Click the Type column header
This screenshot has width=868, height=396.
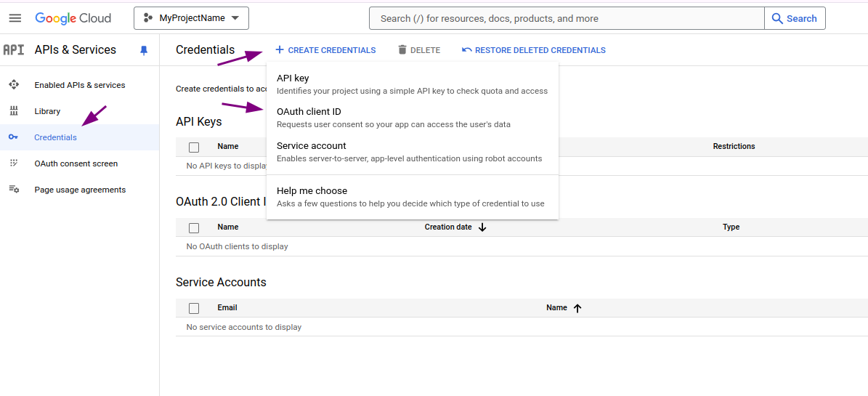pos(731,227)
